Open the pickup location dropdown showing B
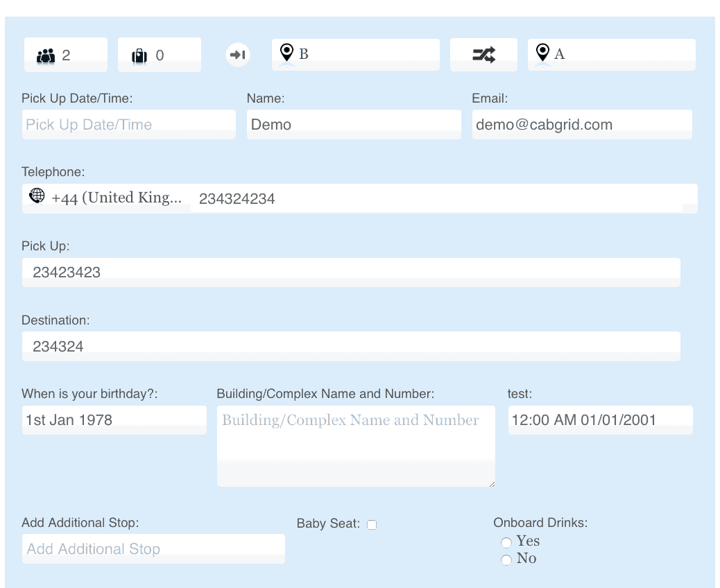The image size is (720, 588). tap(356, 55)
